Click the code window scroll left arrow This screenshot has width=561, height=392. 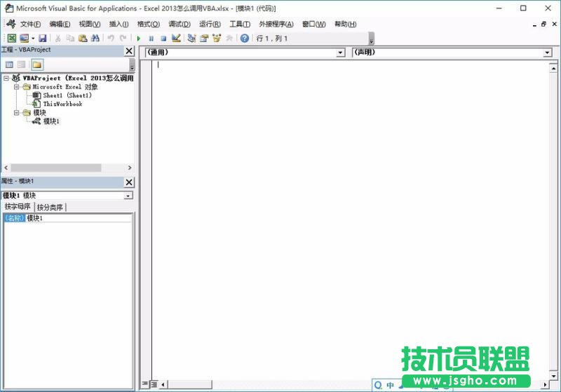tap(163, 385)
